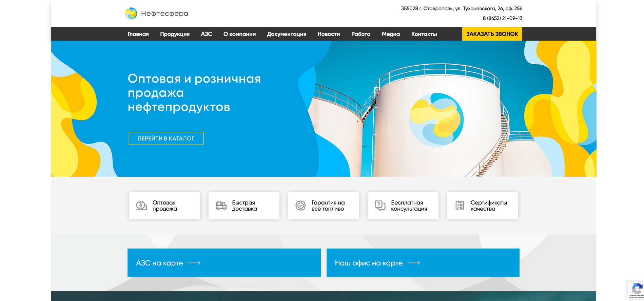The height and width of the screenshot is (301, 644).
Task: Click the wholesale fuel tank icon
Action: (141, 206)
